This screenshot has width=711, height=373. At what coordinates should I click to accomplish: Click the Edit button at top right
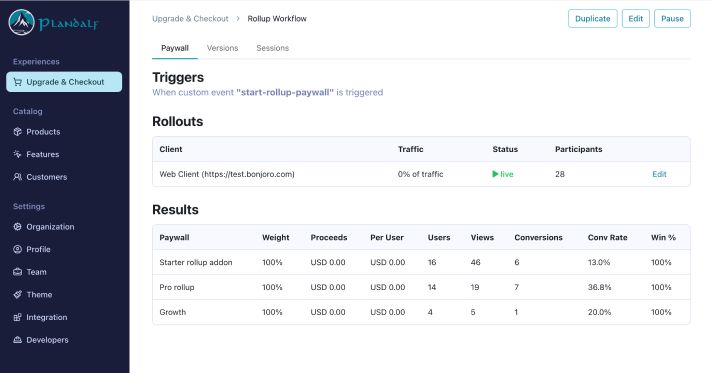coord(635,19)
